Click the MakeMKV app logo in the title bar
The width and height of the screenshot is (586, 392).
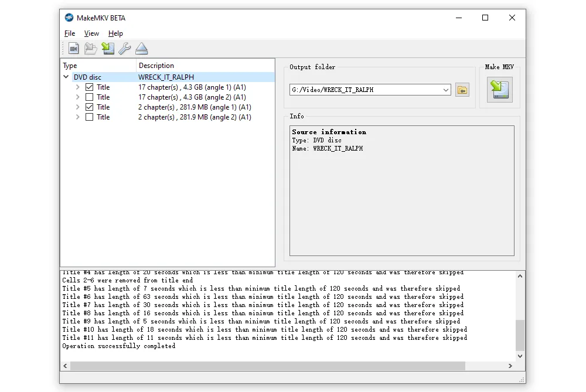tap(69, 18)
